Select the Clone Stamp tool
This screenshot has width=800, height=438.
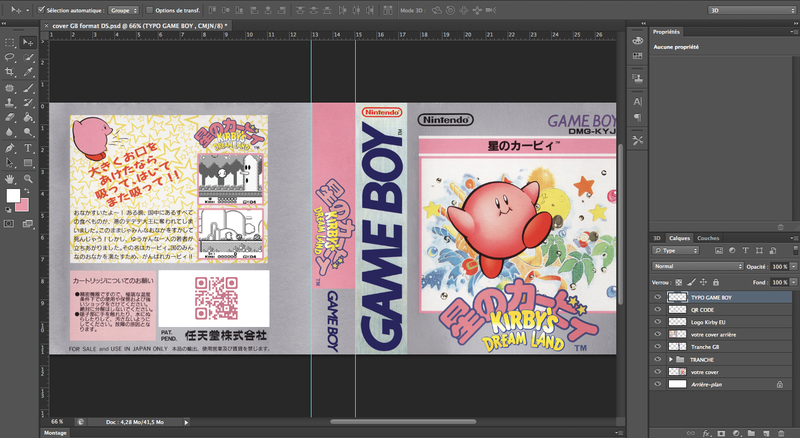pos(10,103)
